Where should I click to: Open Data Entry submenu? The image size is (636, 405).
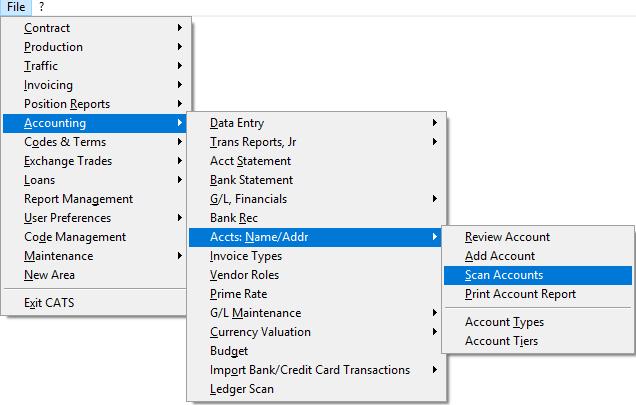tap(316, 123)
